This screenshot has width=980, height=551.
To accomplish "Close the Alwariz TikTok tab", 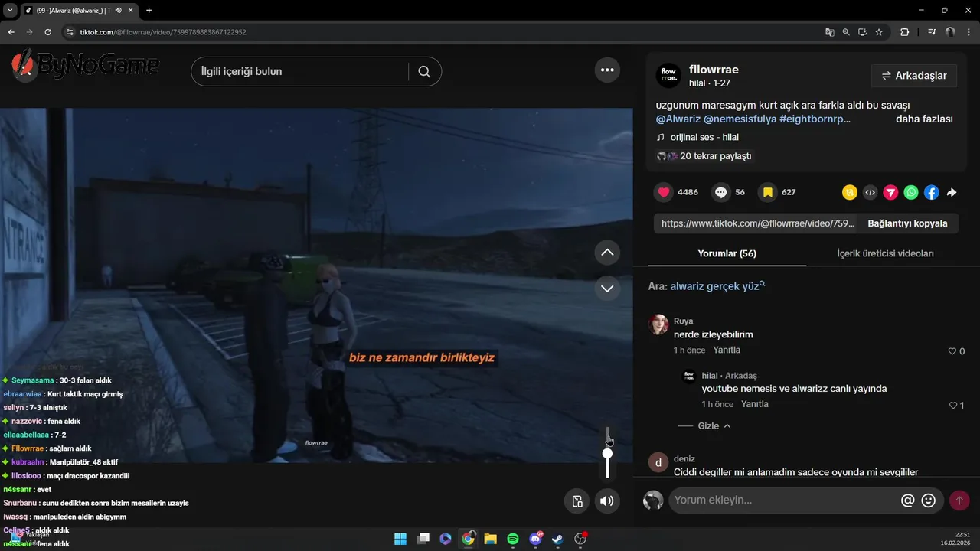I will coord(130,10).
